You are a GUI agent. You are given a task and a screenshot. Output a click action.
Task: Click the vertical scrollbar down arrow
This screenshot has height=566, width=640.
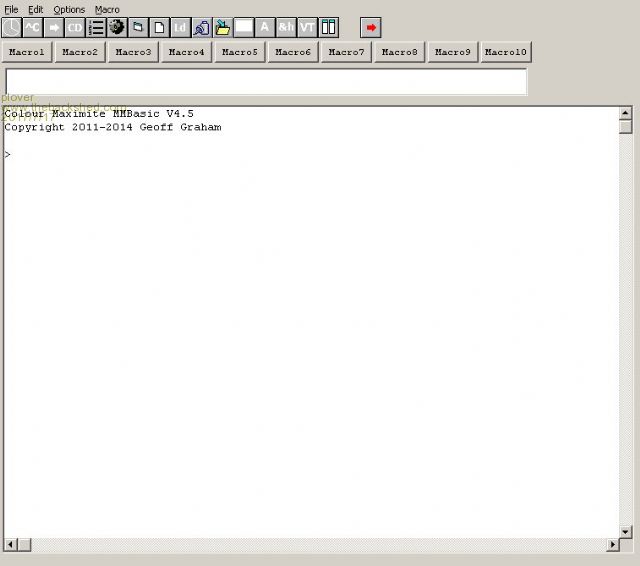(x=626, y=531)
